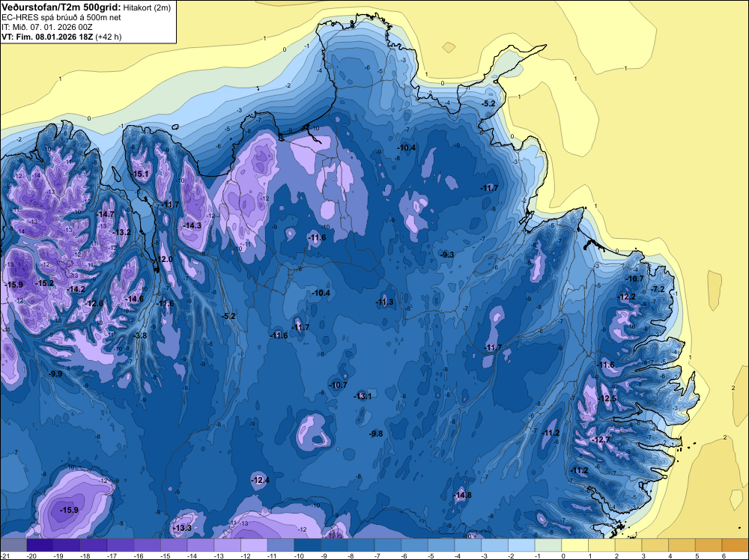Click legend swatch between -10 and -9
Screen dimensions: 749x560
[x=308, y=545]
